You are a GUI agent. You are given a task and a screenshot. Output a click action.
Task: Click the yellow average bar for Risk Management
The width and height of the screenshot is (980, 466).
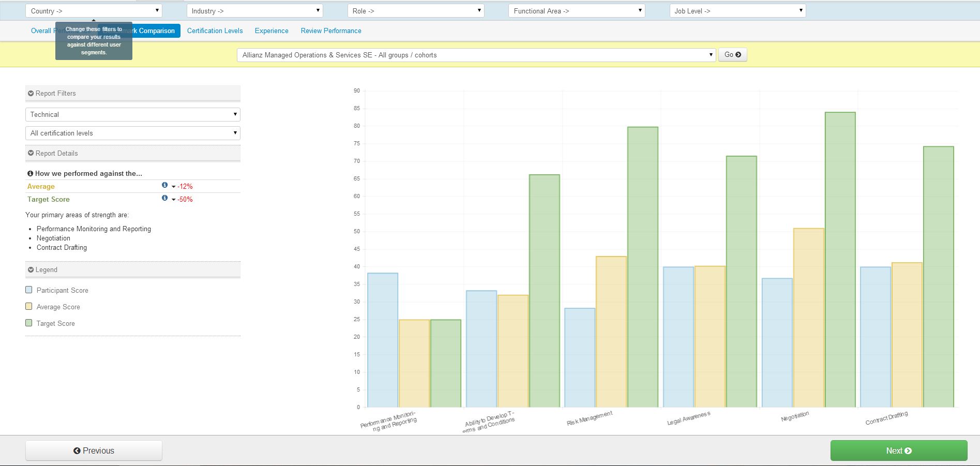coord(611,332)
